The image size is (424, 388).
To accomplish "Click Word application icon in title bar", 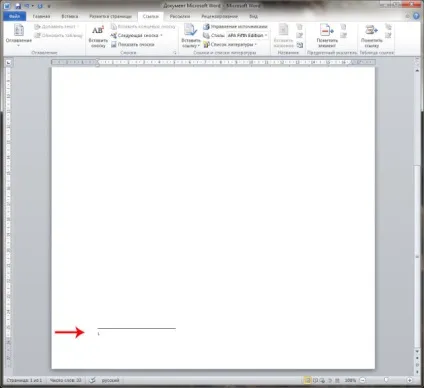I will point(7,6).
